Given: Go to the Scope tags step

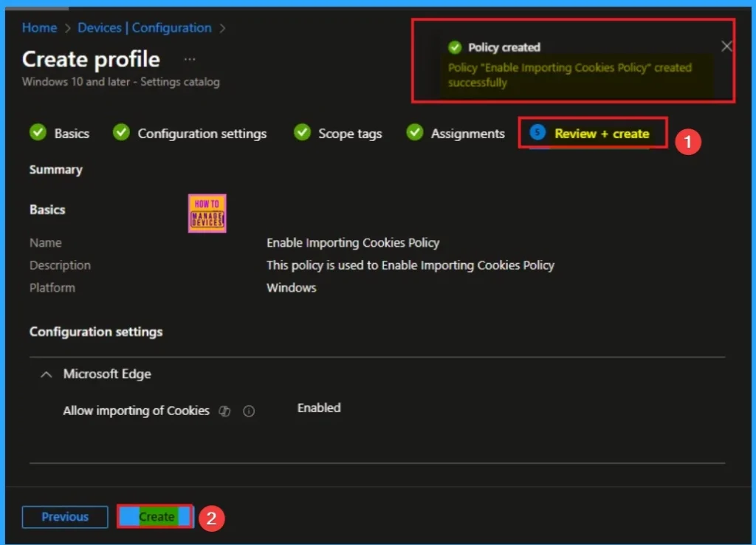Looking at the screenshot, I should point(338,133).
